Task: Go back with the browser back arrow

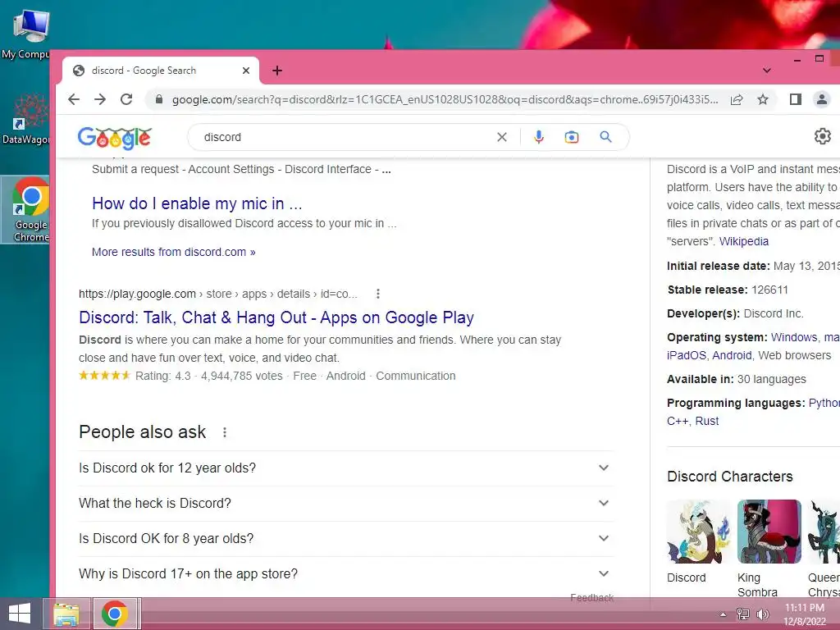Action: [74, 99]
